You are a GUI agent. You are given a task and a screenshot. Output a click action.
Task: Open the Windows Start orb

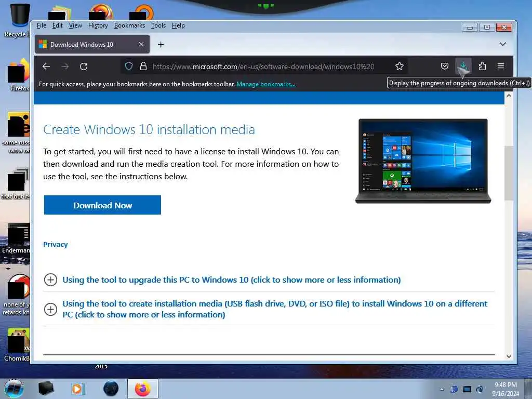14,389
